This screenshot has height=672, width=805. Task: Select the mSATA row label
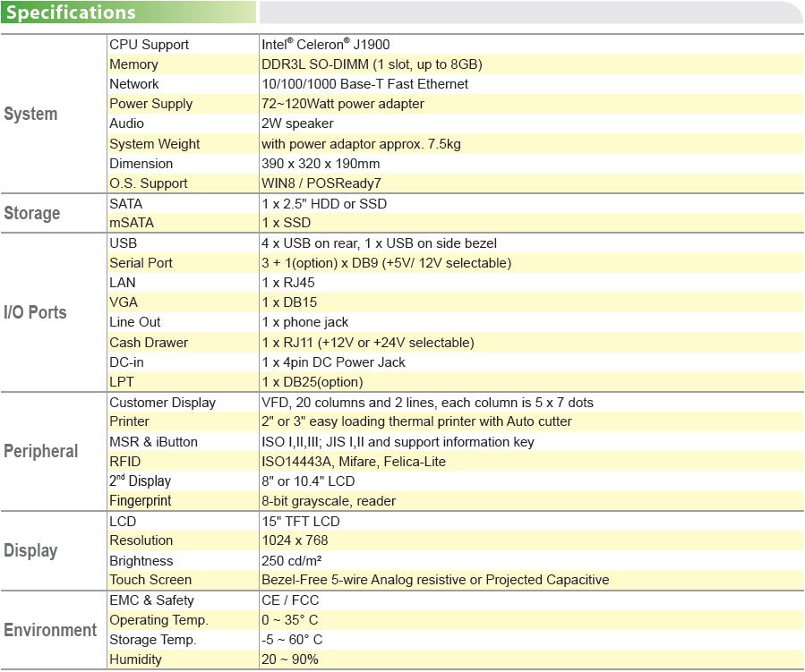point(132,223)
